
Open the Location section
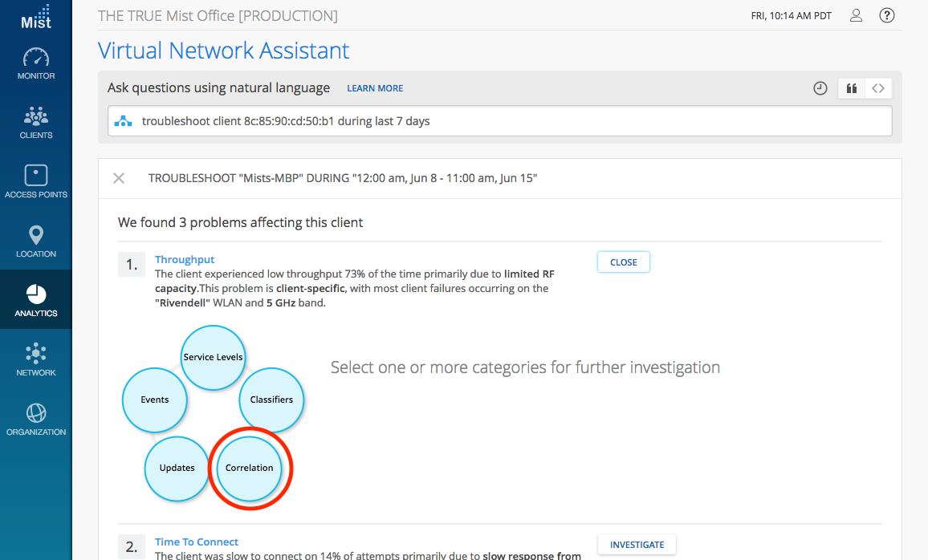tap(36, 242)
